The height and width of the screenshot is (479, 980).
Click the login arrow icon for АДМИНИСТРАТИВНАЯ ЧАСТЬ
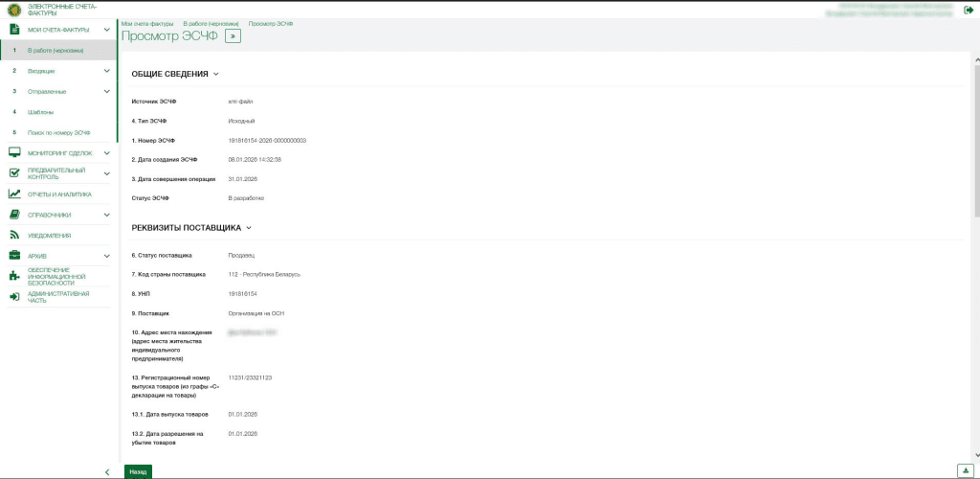pyautogui.click(x=15, y=296)
